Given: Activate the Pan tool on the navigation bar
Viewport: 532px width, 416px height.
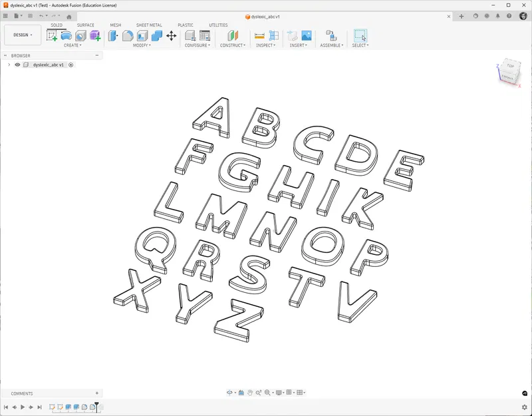Looking at the screenshot, I should tap(250, 393).
